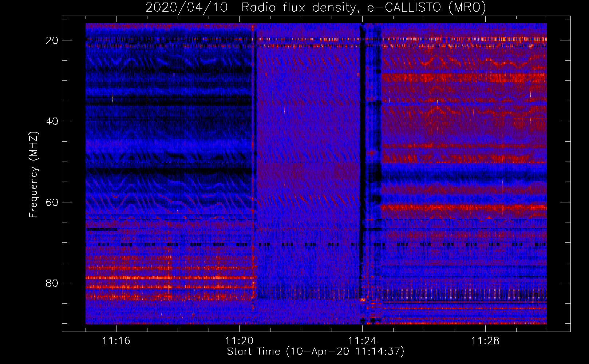
Task: Click the '80' frequency tick label
Action: [52, 283]
